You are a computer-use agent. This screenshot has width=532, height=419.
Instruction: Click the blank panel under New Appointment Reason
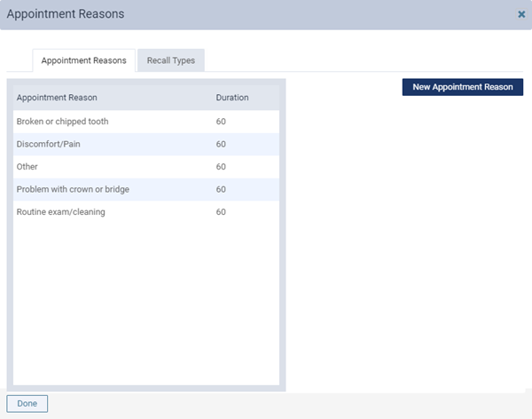click(x=408, y=240)
